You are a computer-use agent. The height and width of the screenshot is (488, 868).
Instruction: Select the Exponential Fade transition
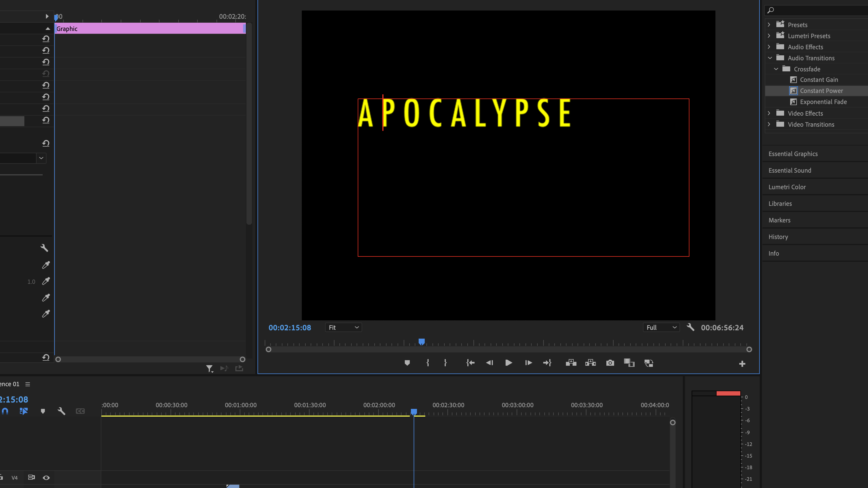click(x=823, y=102)
